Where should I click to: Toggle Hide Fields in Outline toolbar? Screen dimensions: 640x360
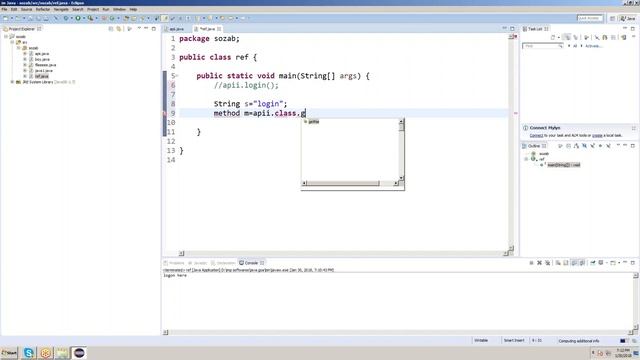click(584, 146)
